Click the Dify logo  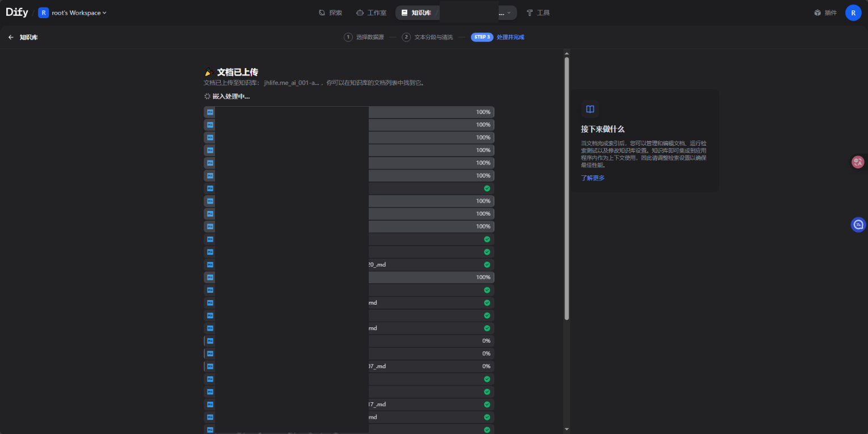click(x=17, y=12)
